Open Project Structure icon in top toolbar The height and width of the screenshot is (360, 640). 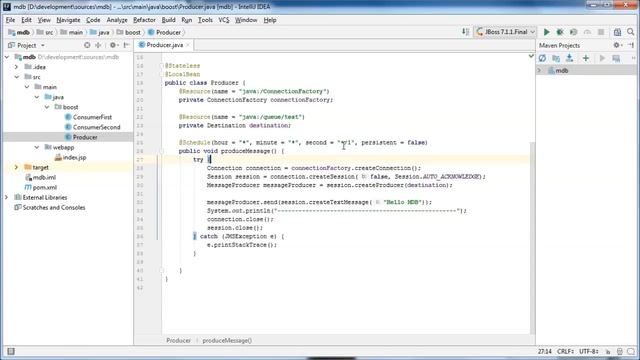(x=617, y=32)
